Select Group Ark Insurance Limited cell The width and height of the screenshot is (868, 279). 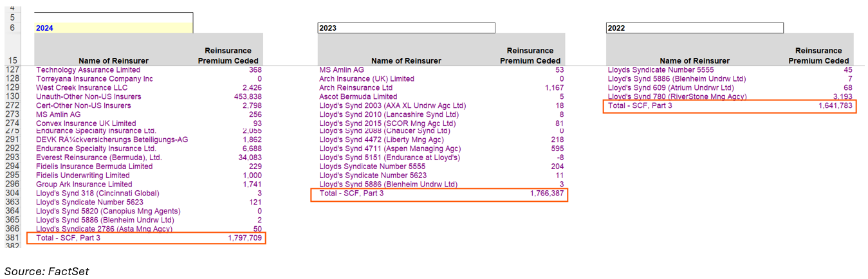84,184
